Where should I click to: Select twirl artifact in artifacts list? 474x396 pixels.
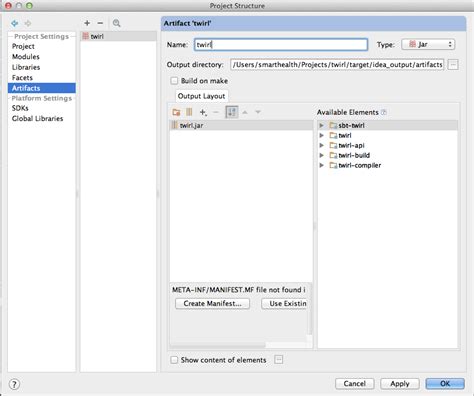118,36
